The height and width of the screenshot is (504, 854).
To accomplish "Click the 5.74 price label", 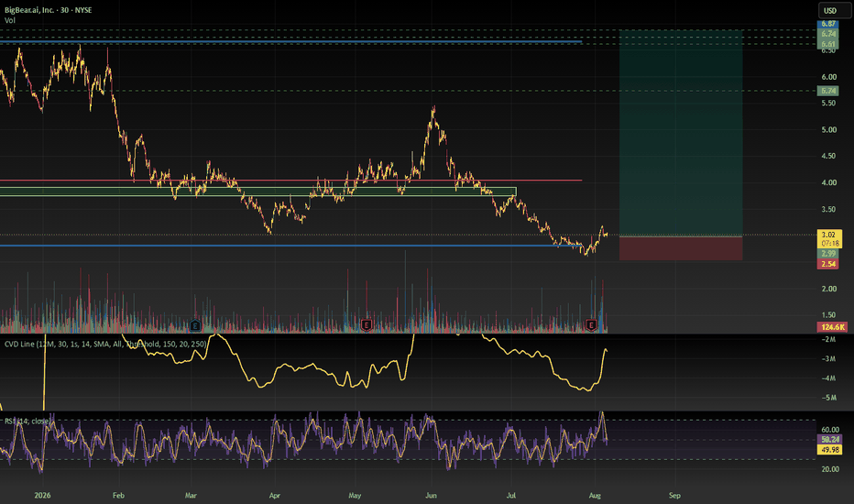I will click(x=828, y=91).
